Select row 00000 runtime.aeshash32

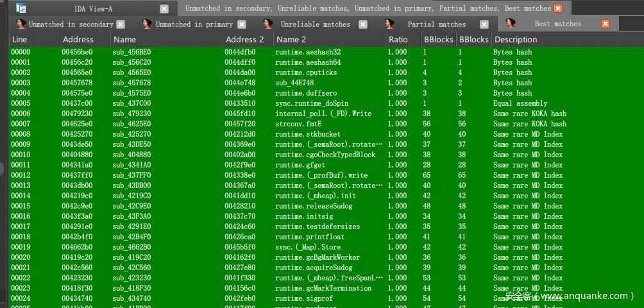point(326,52)
